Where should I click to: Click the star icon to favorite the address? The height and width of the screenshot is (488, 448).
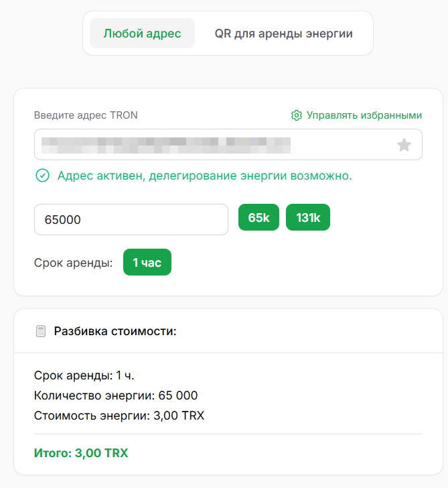[x=404, y=145]
